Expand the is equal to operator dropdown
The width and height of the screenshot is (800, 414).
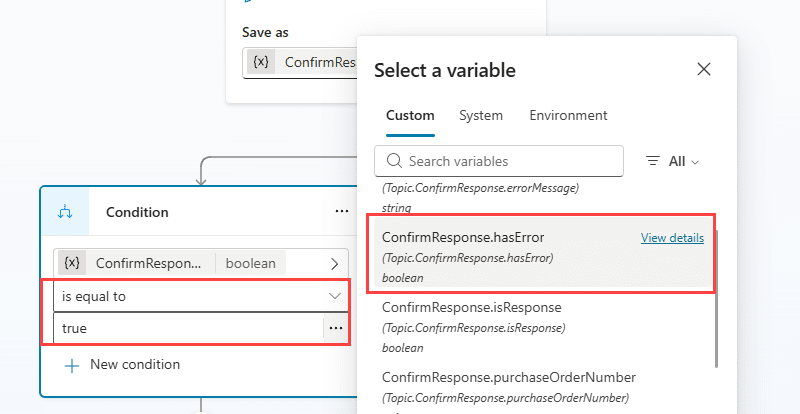point(201,296)
